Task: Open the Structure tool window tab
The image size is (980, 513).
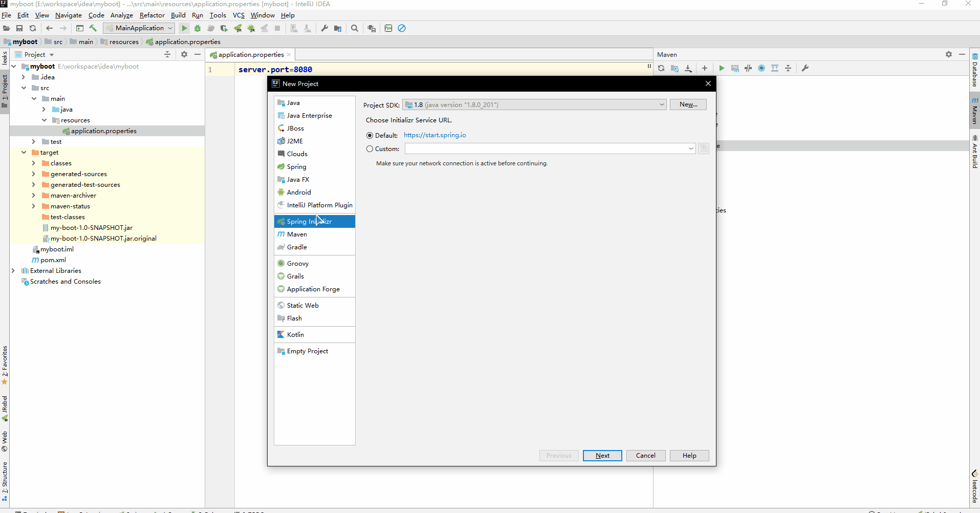Action: coord(5,481)
